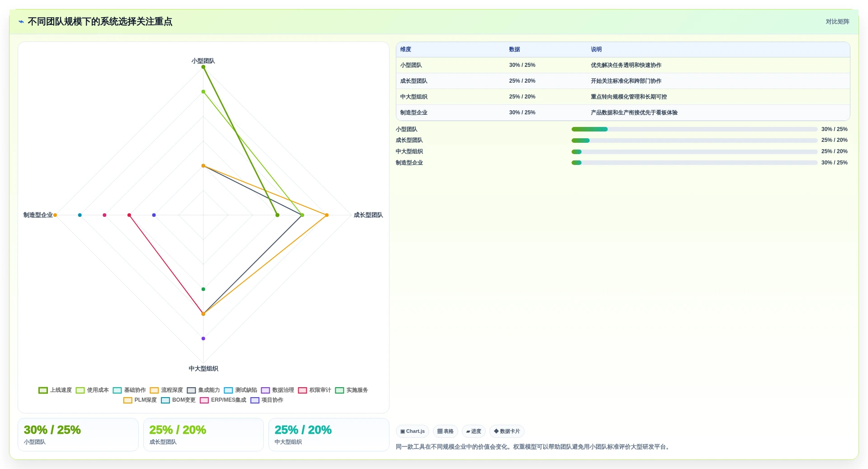Image resolution: width=868 pixels, height=469 pixels.
Task: Select the 中大型组织 table row cell
Action: [414, 97]
